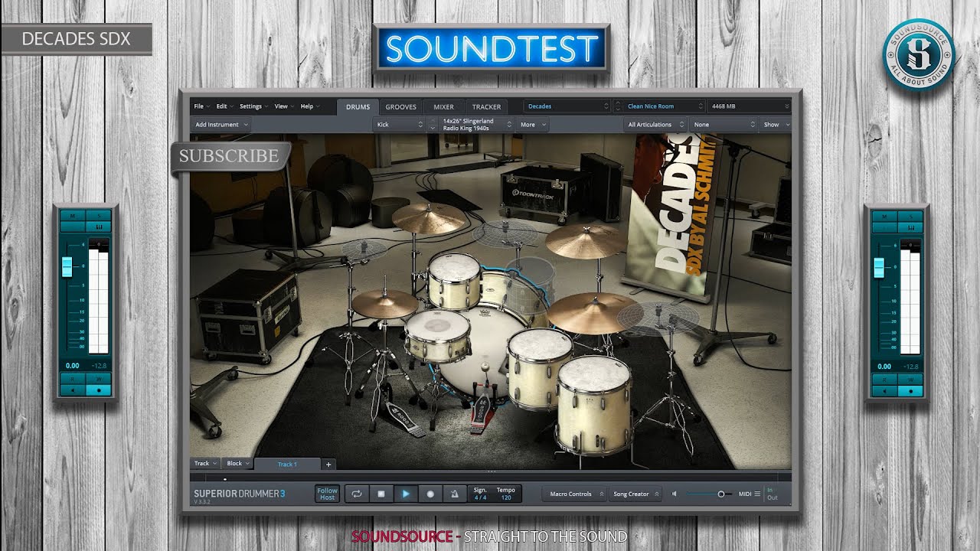Screen dimensions: 980x551
Task: Start recording with the record button
Action: [x=430, y=494]
